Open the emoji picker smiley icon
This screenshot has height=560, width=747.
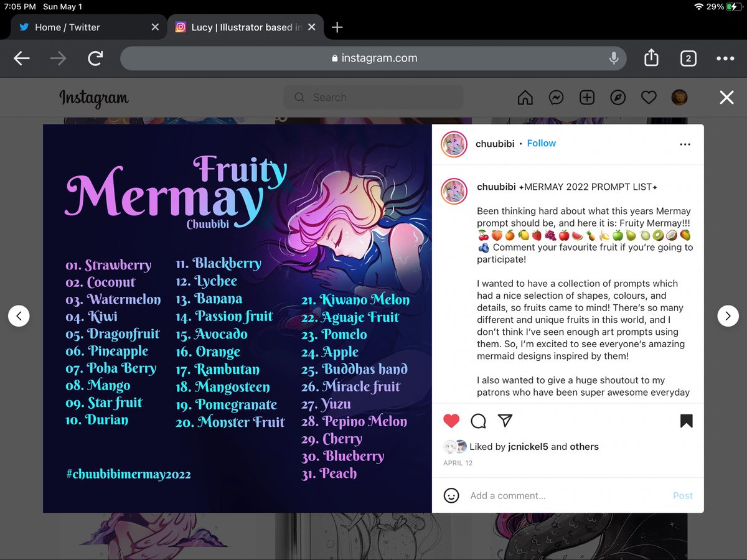click(451, 496)
